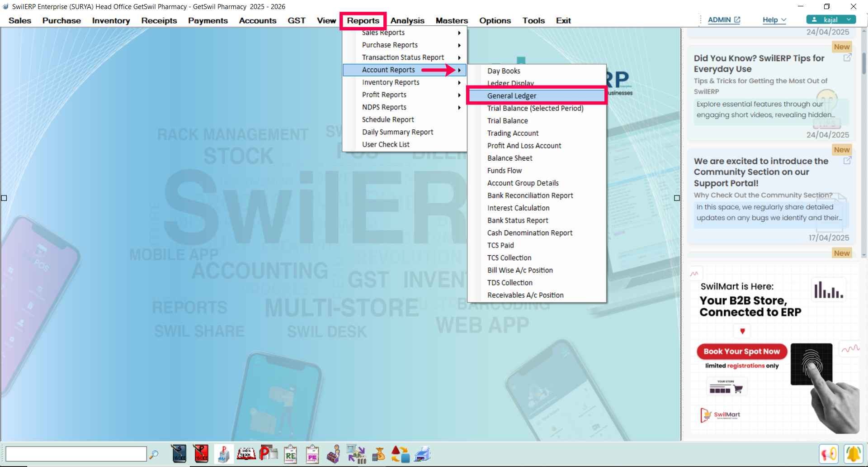The width and height of the screenshot is (868, 467).
Task: Expand the Purchase Reports submenu arrow
Action: point(459,45)
